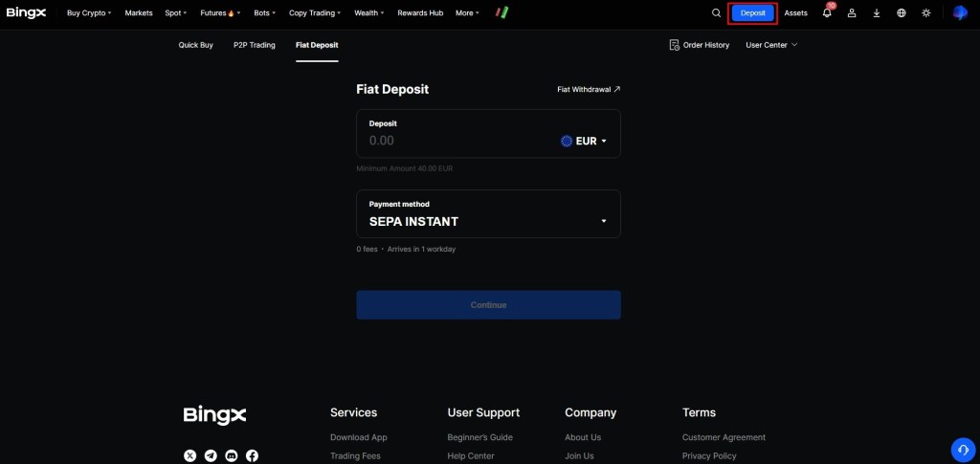Expand the Wealth menu
980x464 pixels.
click(x=368, y=13)
